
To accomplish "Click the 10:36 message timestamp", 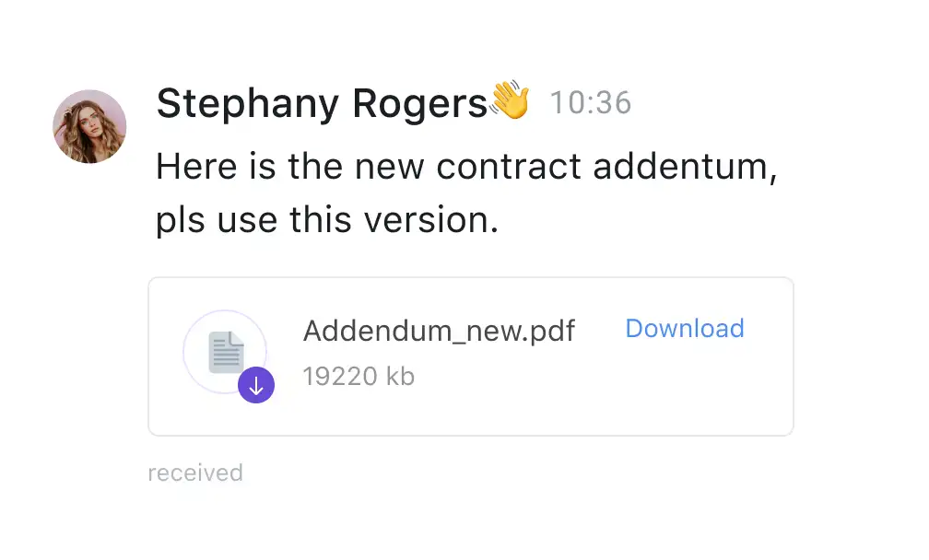I will 591,103.
